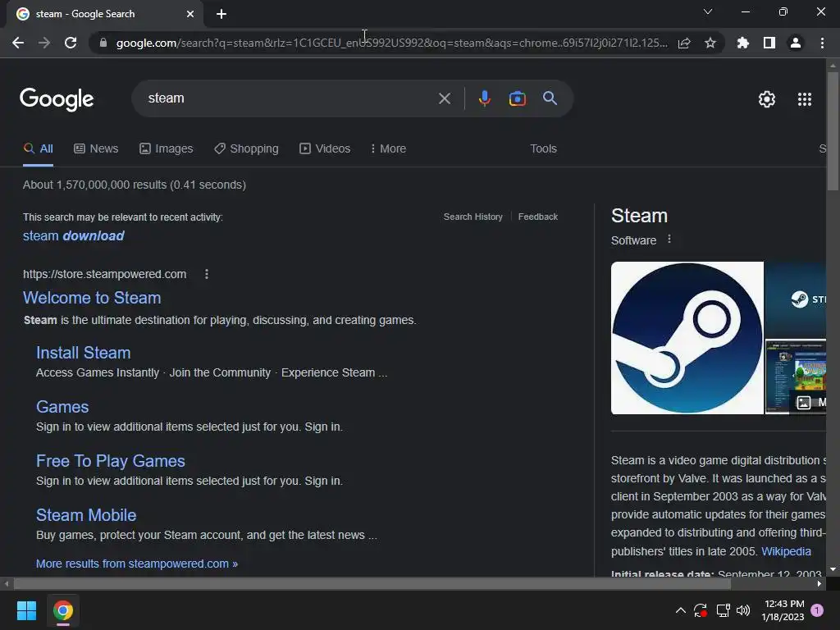
Task: Open the Steam Software panel options
Action: [669, 239]
